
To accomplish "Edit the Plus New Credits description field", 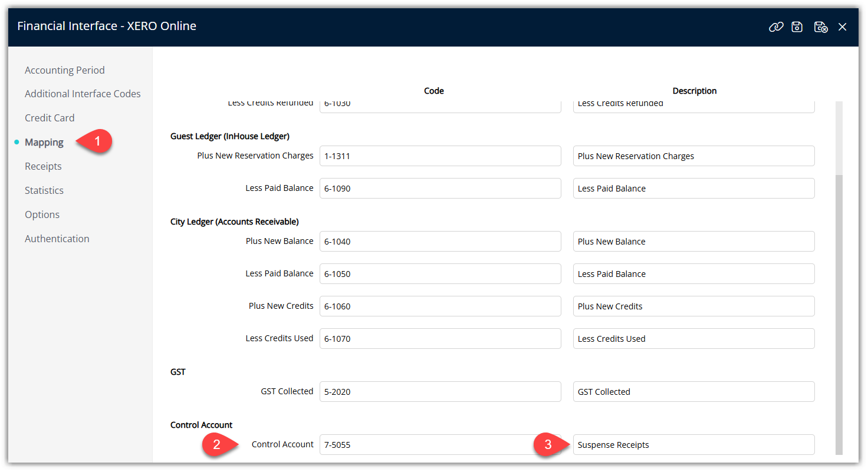I will click(x=694, y=306).
